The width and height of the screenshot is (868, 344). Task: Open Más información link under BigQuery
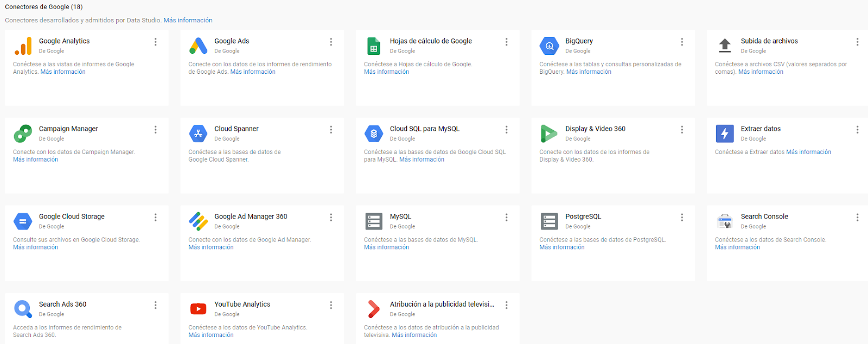tap(589, 72)
